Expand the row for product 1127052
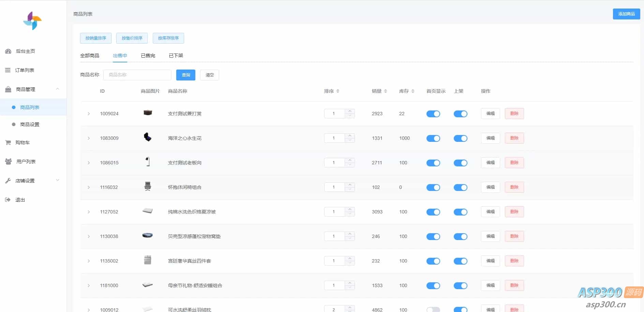 [x=89, y=212]
